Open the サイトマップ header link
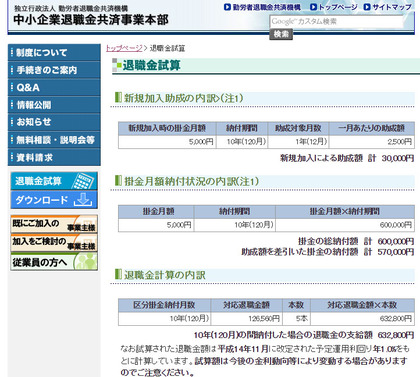The image size is (420, 377). 392,7
